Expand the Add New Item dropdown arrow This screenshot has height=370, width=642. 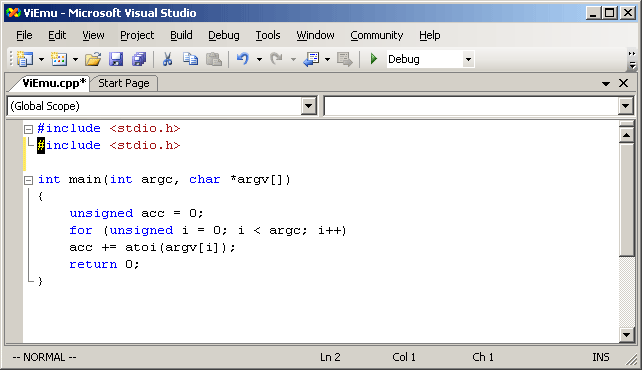[x=75, y=59]
